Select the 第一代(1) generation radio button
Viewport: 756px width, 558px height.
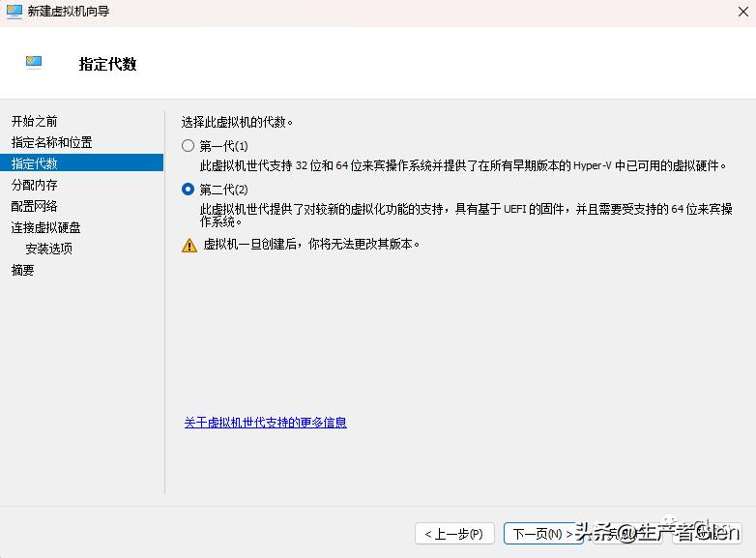pyautogui.click(x=189, y=146)
